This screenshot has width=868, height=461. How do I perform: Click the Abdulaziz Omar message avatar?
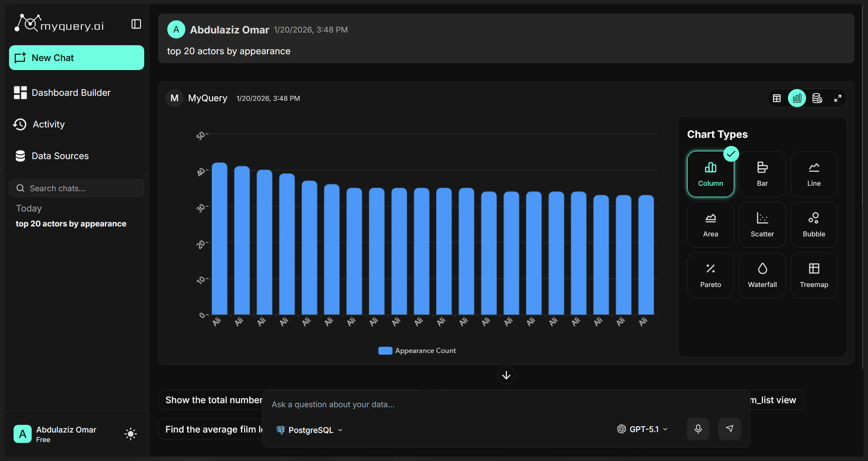(176, 29)
